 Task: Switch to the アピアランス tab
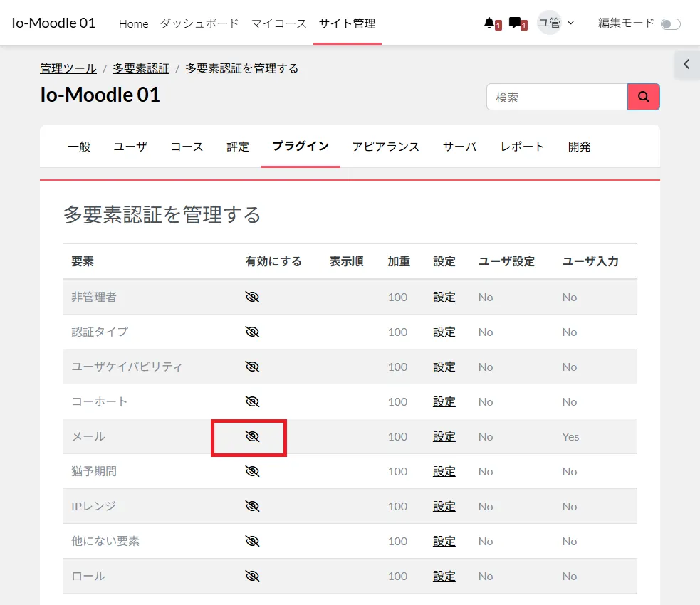(x=386, y=147)
